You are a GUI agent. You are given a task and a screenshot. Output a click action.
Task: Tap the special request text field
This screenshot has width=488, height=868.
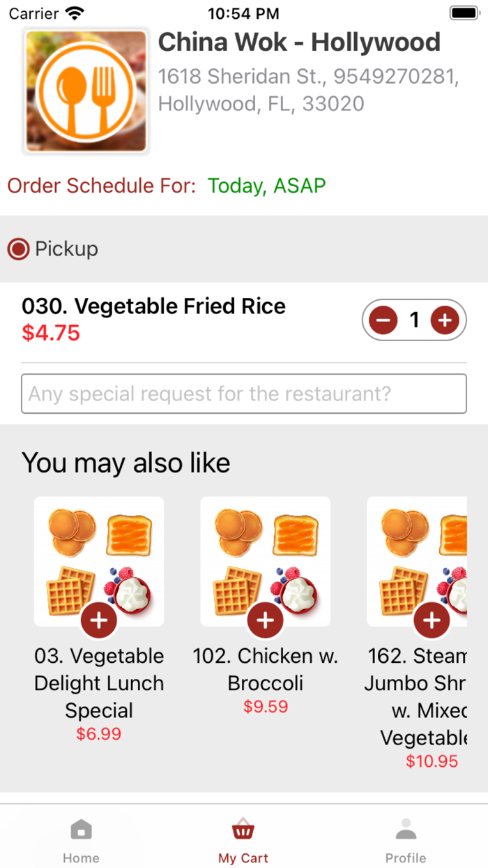[x=243, y=394]
